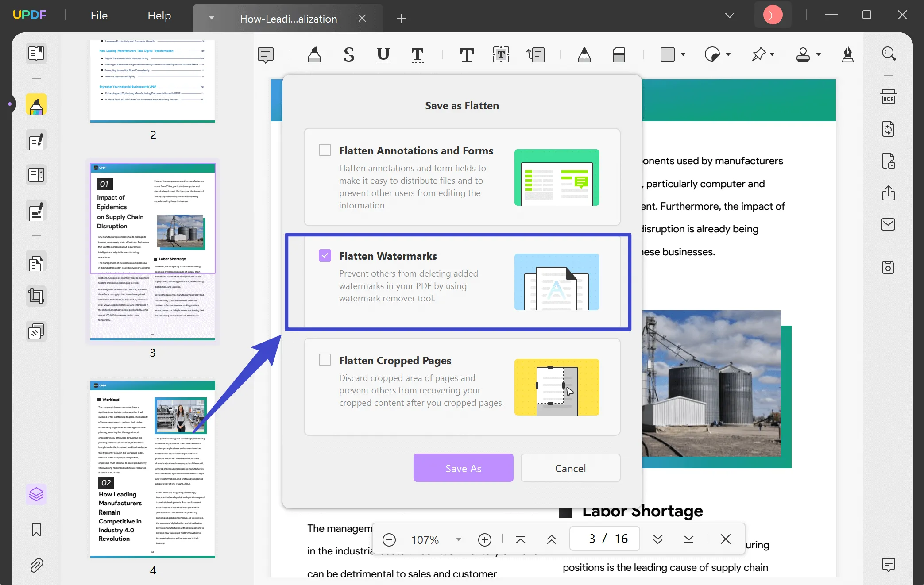Enable Flatten Annotations and Forms checkbox
This screenshot has width=924, height=585.
pyautogui.click(x=324, y=150)
